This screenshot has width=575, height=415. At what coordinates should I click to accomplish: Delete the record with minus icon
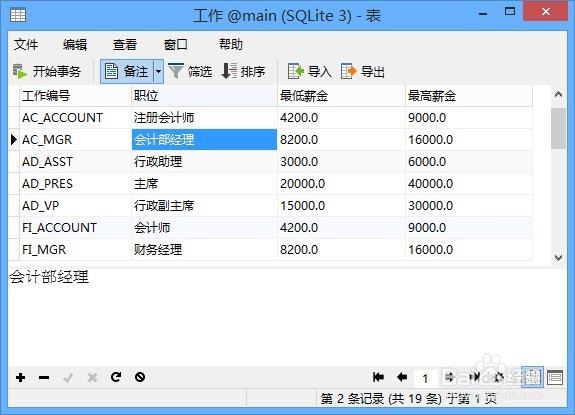coord(44,377)
